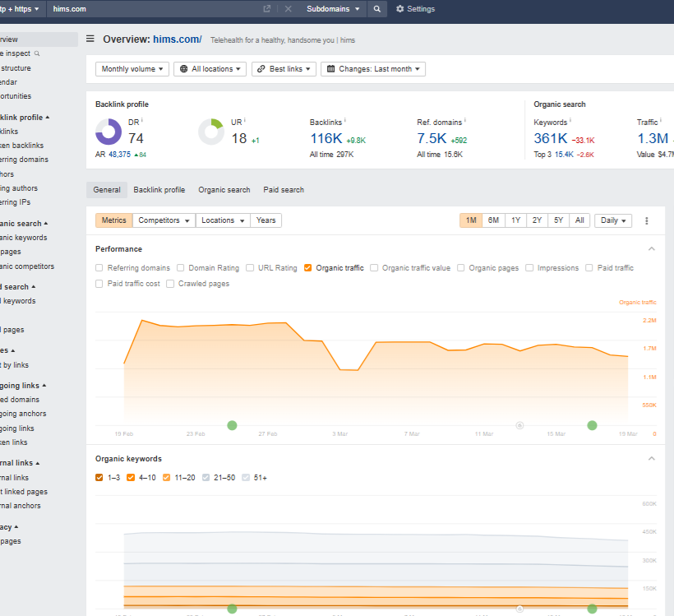Click the DR info icon
The height and width of the screenshot is (616, 674).
pyautogui.click(x=142, y=120)
